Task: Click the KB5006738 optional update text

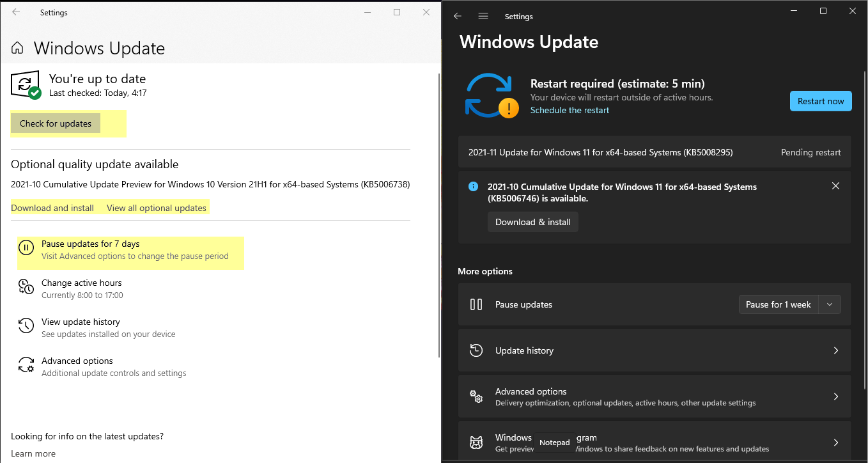Action: tap(210, 184)
